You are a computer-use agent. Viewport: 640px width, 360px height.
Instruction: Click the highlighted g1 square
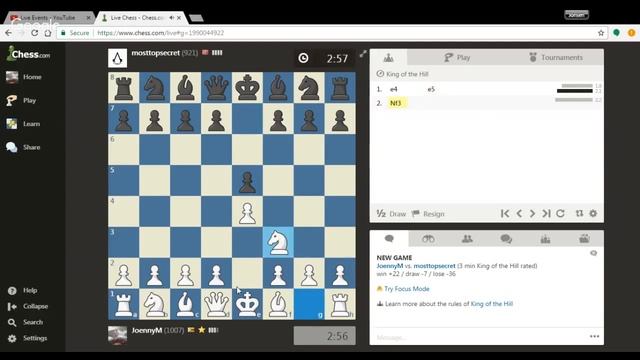(x=309, y=304)
